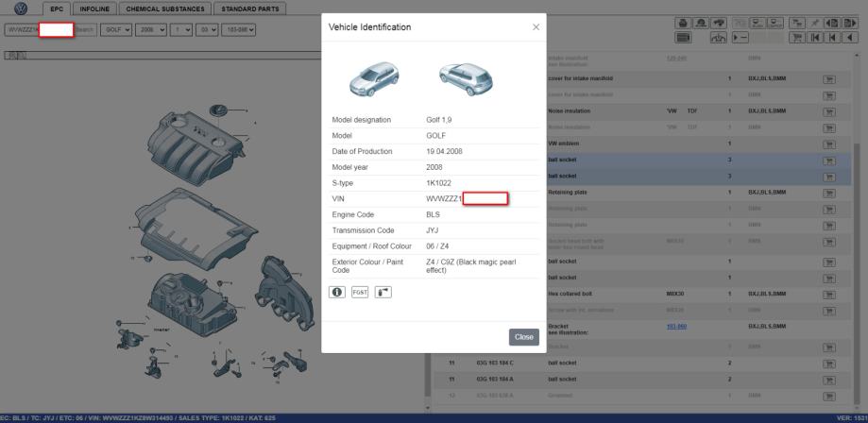
Task: Click the next illustration icon
Action: [850, 23]
